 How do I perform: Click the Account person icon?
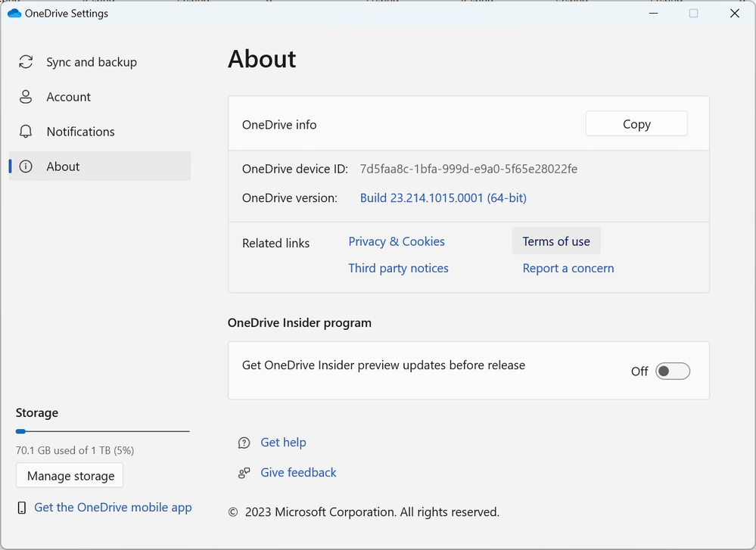[26, 97]
